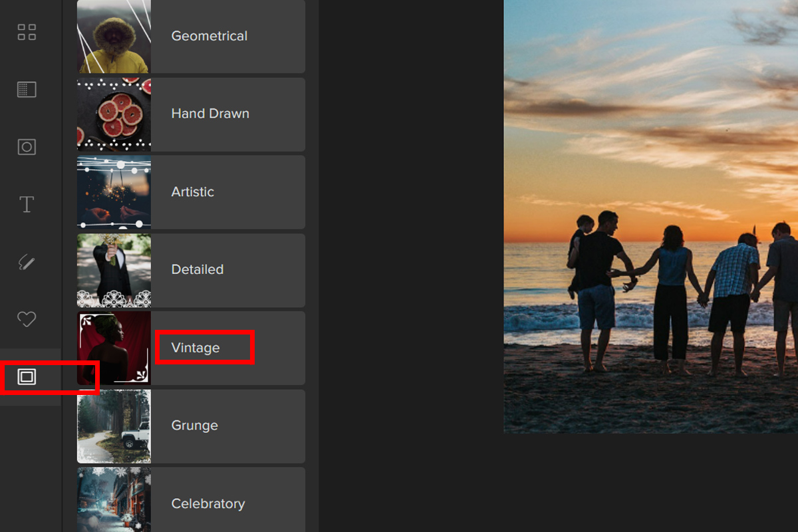Click the dotted texture square sidebar icon

tap(27, 90)
